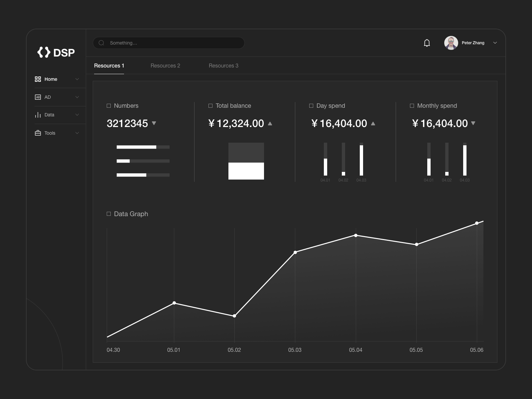
Task: Open the Data section via its bar-chart icon
Action: pos(38,115)
